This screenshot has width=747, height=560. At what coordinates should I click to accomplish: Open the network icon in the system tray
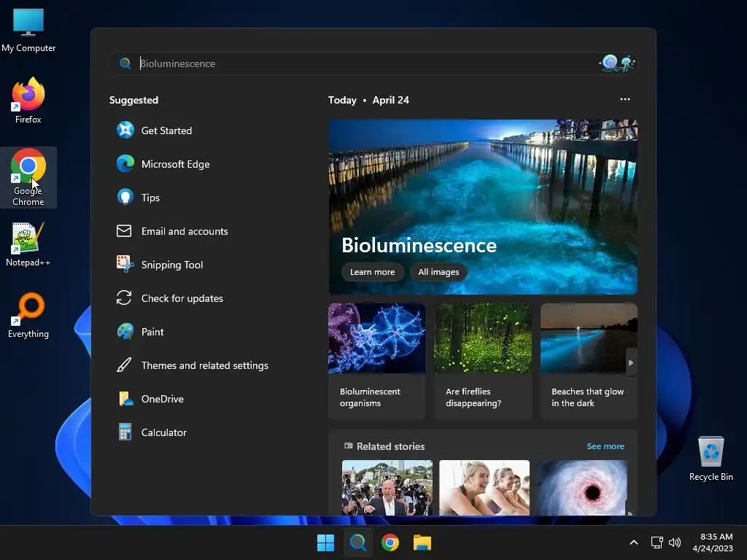(657, 542)
